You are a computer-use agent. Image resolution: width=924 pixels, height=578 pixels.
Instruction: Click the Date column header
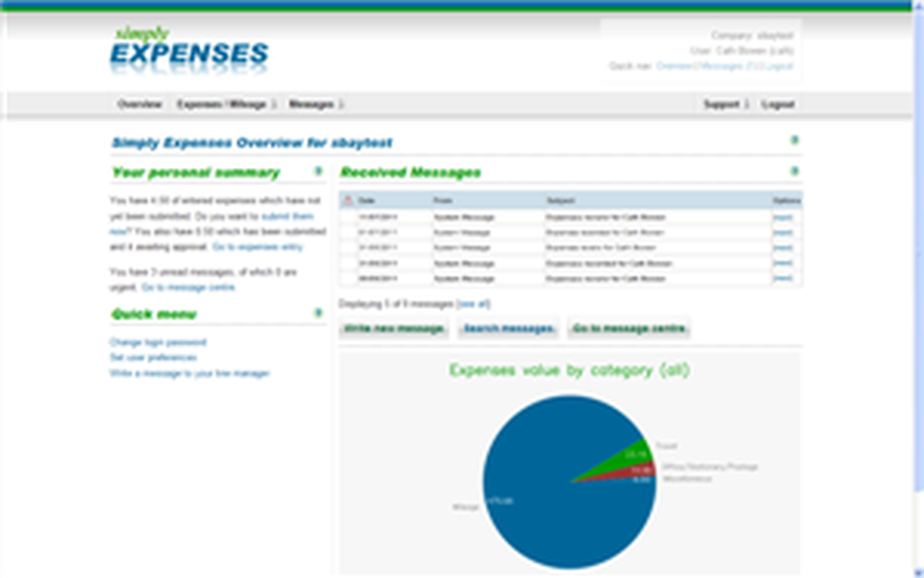pos(367,200)
